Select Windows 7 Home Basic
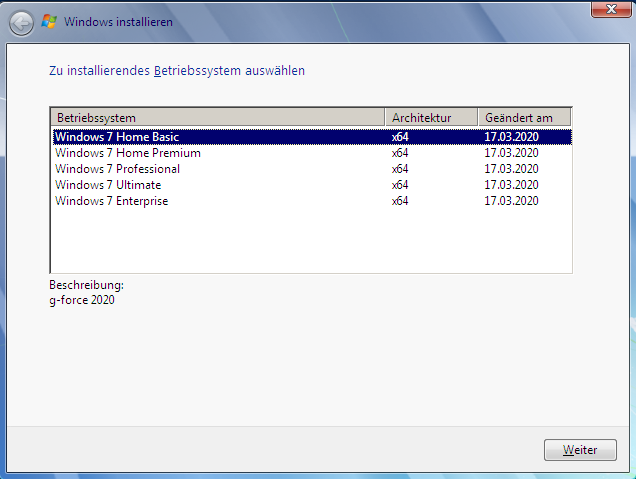This screenshot has height=479, width=636. tap(312, 137)
